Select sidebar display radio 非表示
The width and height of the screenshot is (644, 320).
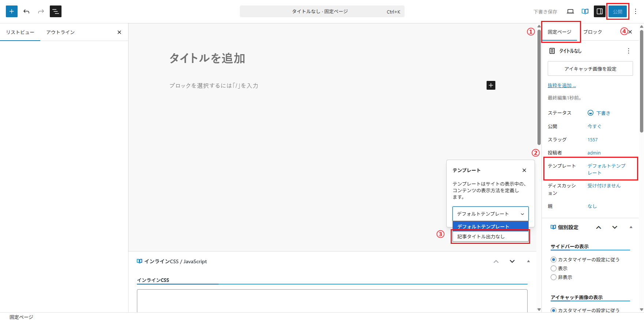click(554, 277)
